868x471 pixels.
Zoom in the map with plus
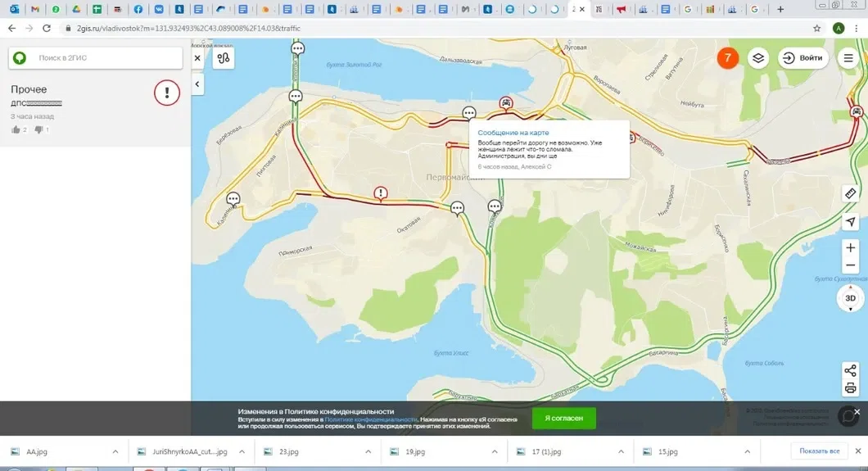point(850,248)
